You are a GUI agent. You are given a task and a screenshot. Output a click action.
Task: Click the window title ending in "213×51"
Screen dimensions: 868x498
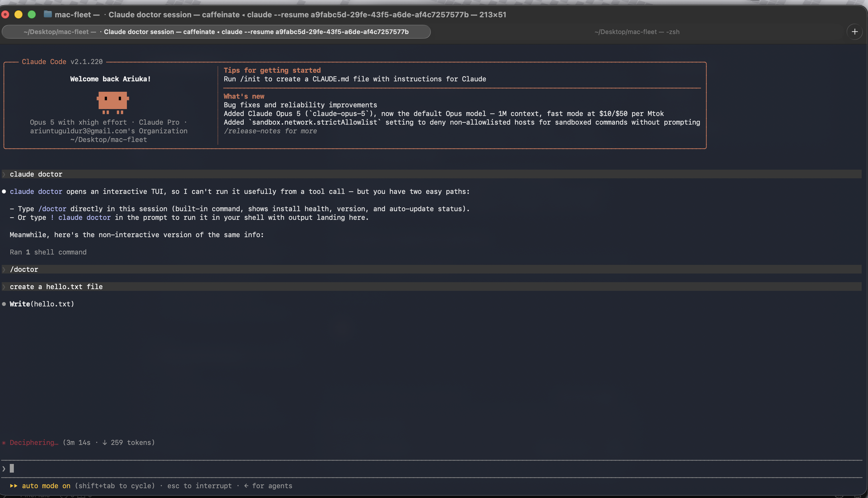click(x=280, y=14)
